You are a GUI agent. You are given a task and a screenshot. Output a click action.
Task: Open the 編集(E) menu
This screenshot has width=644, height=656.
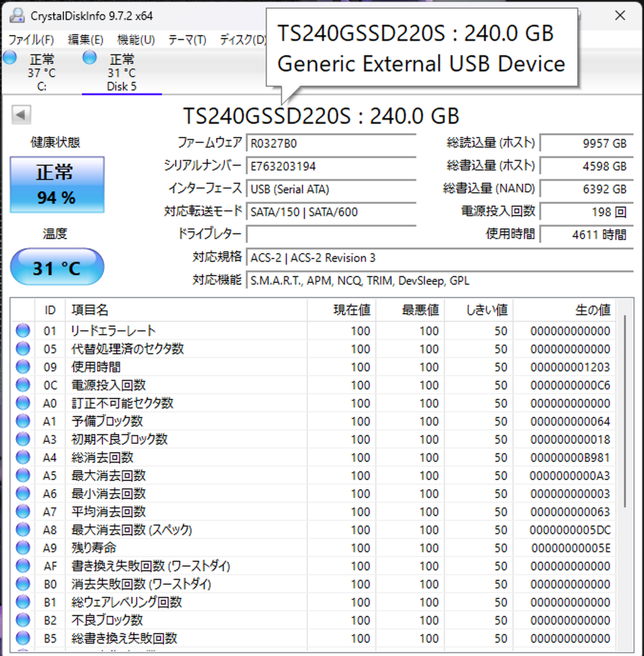click(86, 39)
